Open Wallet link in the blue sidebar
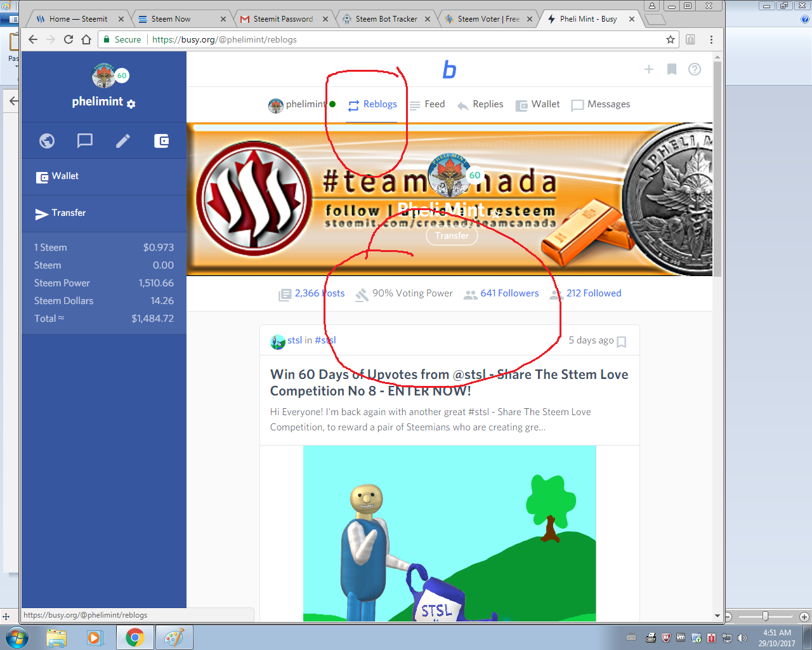The width and height of the screenshot is (812, 650). (x=104, y=176)
